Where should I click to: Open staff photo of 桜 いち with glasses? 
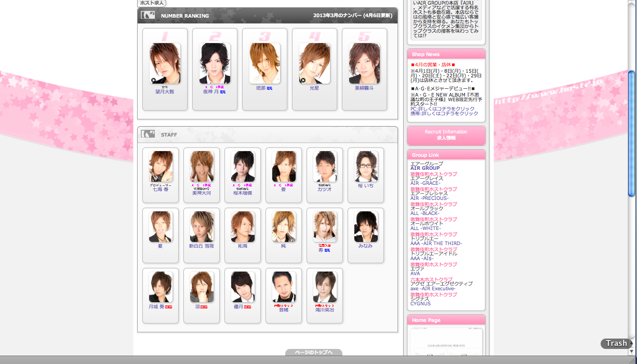[x=366, y=166]
